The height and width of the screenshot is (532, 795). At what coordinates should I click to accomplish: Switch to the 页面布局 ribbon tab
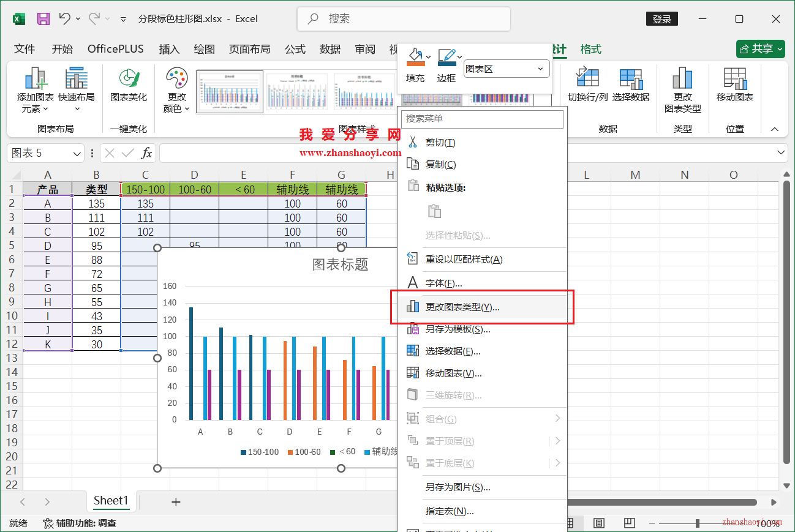click(249, 49)
